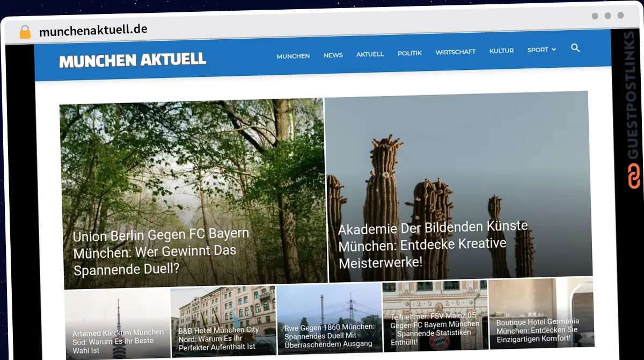Open Union Berlin Gegen FC Bayern article
644x360 pixels.
(162, 251)
